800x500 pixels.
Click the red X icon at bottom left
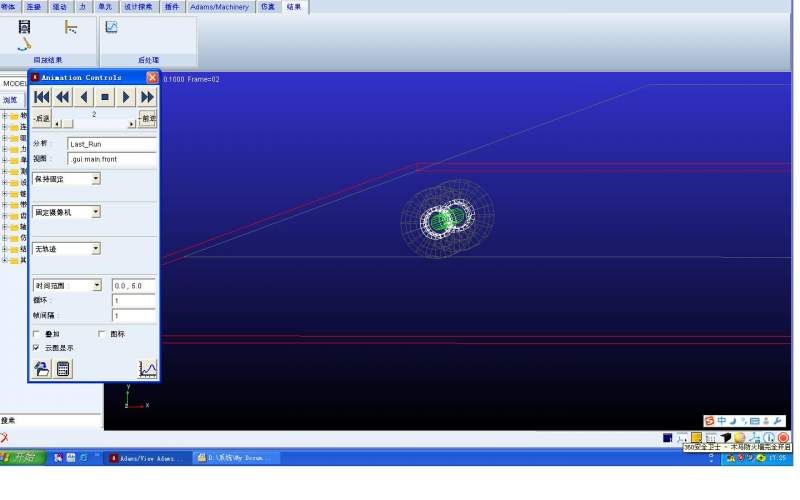[x=5, y=437]
